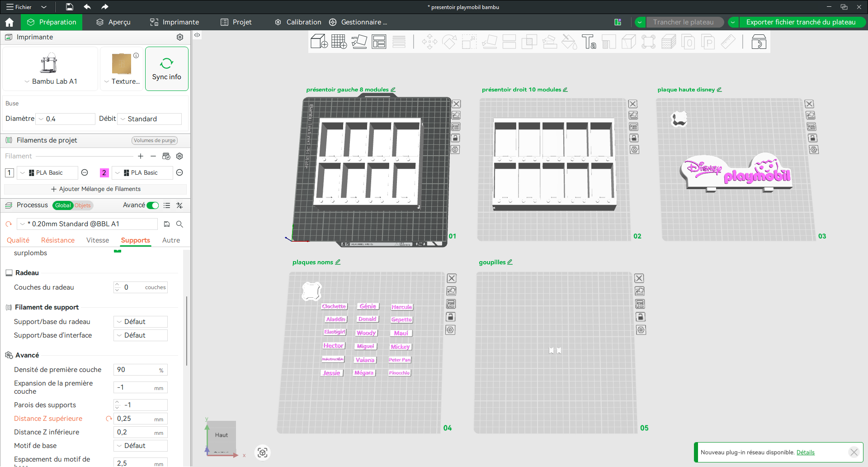
Task: Toggle the Avancé advanced mode switch
Action: (x=153, y=205)
